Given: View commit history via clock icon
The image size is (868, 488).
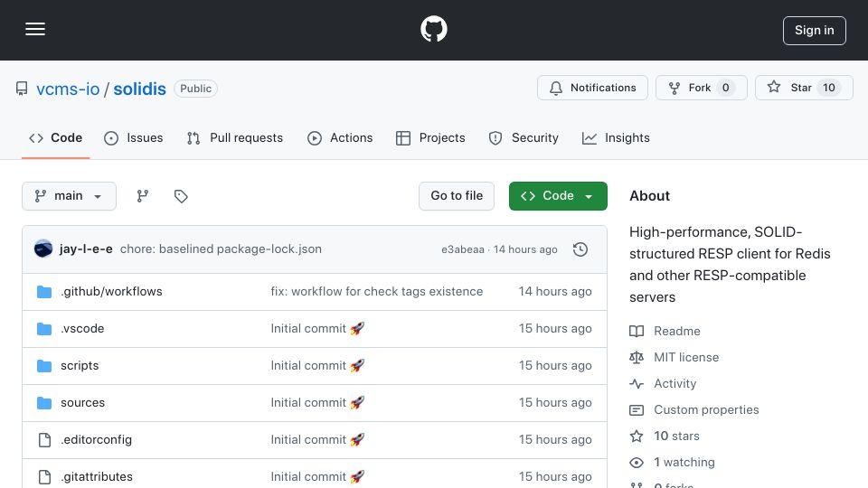Looking at the screenshot, I should [580, 249].
